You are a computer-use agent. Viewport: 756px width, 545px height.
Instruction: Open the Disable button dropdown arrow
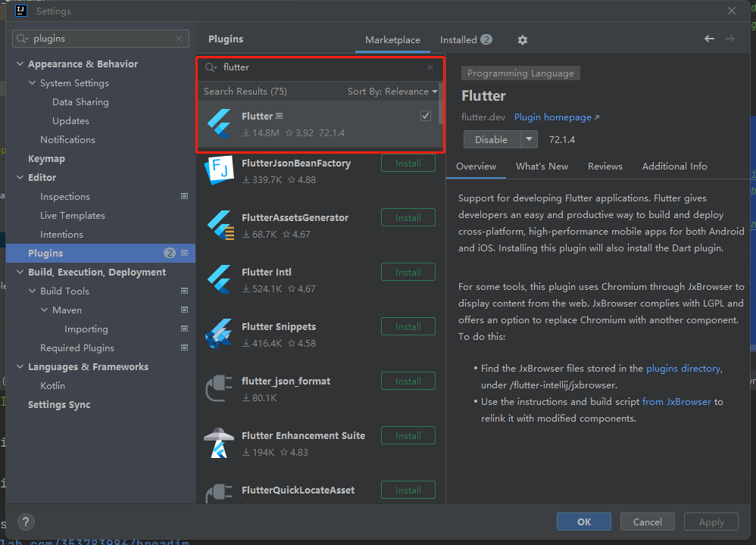click(529, 139)
